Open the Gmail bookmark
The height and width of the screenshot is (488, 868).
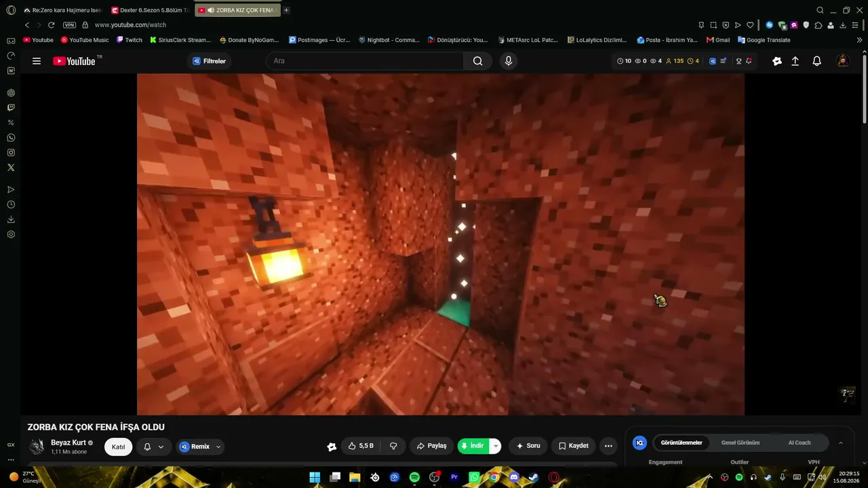tap(718, 40)
